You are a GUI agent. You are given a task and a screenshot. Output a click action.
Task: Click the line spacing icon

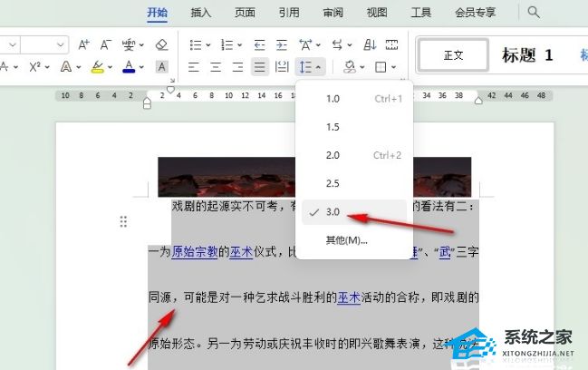[x=305, y=67]
